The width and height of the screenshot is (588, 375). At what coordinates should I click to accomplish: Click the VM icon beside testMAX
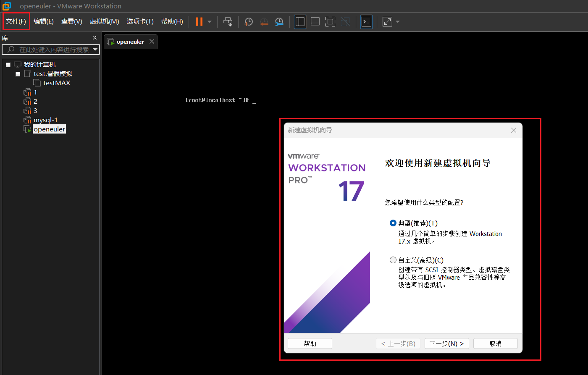[x=37, y=83]
